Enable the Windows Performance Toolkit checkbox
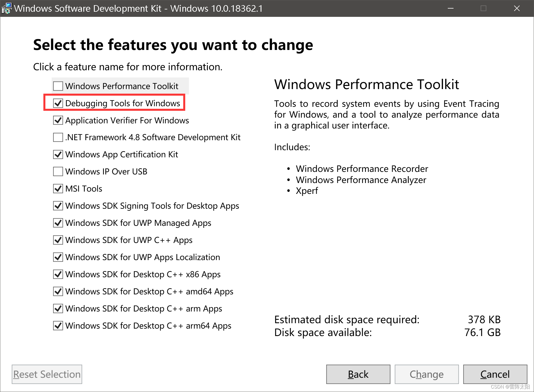The image size is (534, 392). 58,86
